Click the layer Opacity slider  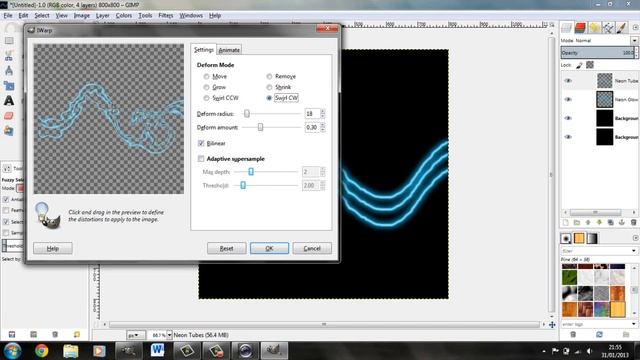pos(598,53)
